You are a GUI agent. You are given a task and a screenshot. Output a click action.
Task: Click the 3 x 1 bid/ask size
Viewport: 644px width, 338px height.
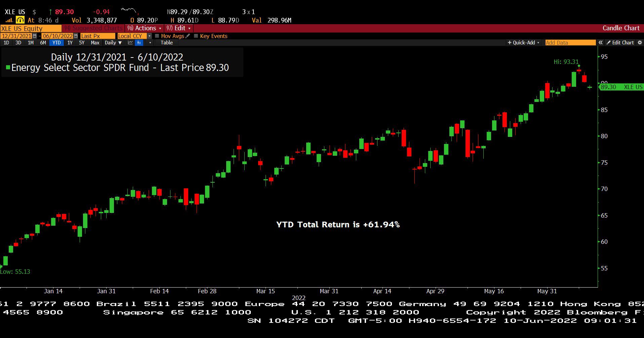(x=248, y=12)
